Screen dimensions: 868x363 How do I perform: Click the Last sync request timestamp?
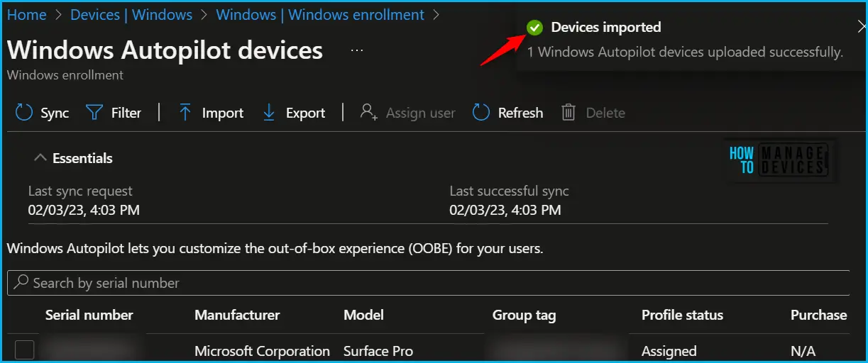(84, 210)
